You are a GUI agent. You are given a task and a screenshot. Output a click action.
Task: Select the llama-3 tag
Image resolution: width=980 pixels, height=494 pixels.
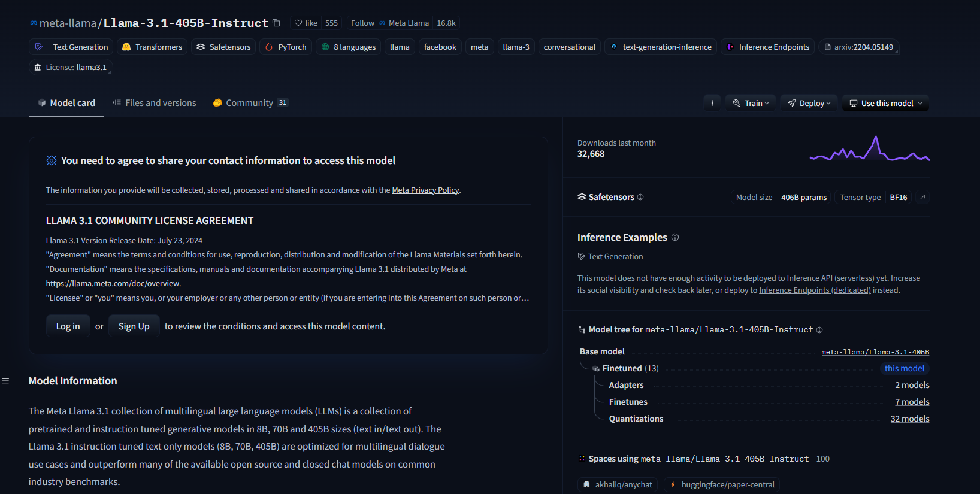(516, 47)
